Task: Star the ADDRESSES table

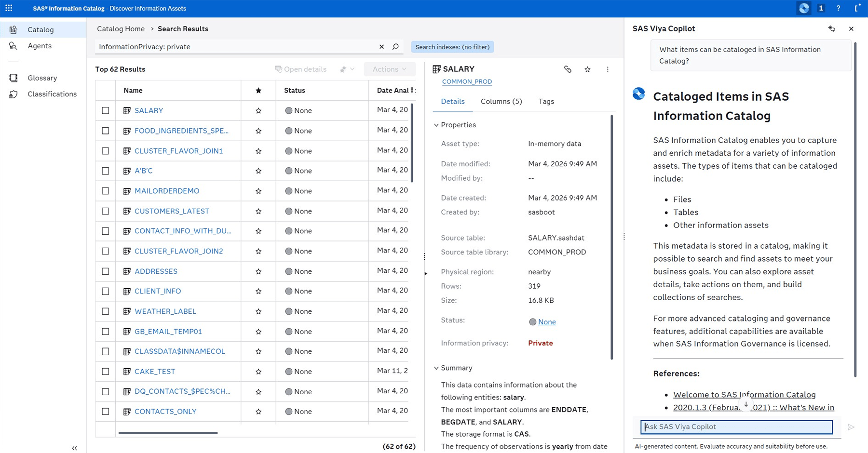Action: [x=258, y=271]
